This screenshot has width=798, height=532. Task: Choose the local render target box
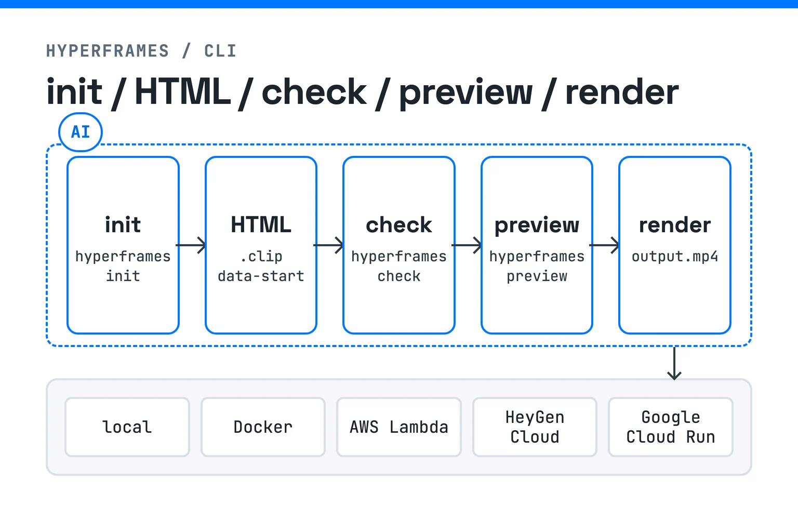pyautogui.click(x=127, y=427)
